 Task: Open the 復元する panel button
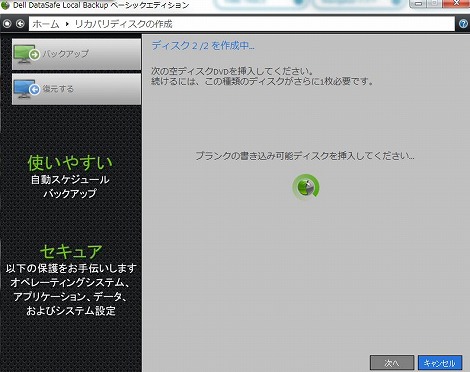coord(76,89)
